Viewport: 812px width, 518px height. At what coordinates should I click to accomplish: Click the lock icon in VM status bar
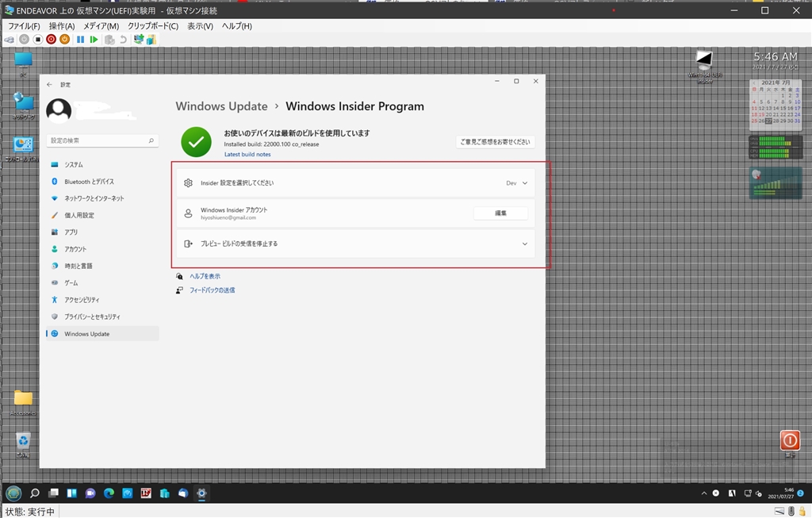click(802, 512)
